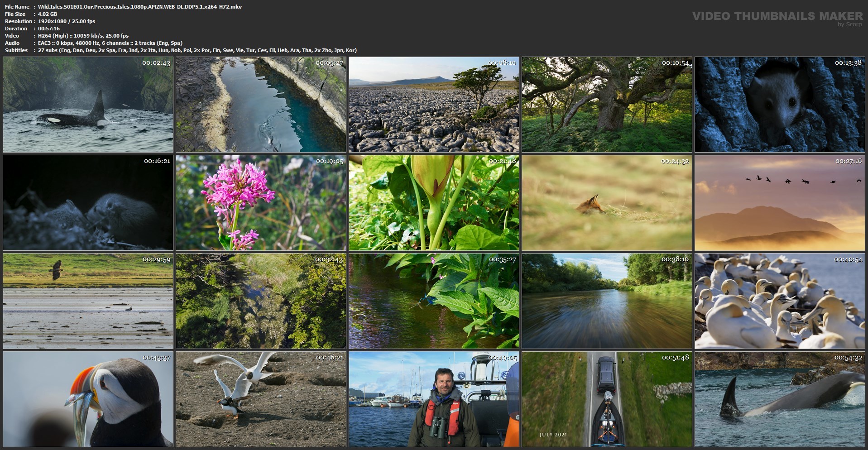Viewport: 868px width, 450px height.
Task: Click the timestamp 00:49:05 label
Action: (x=502, y=358)
